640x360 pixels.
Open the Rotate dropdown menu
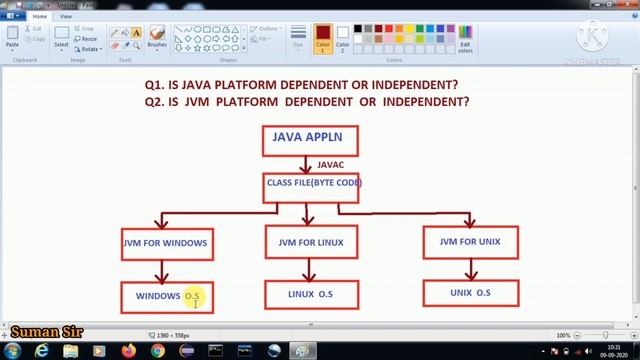point(88,49)
